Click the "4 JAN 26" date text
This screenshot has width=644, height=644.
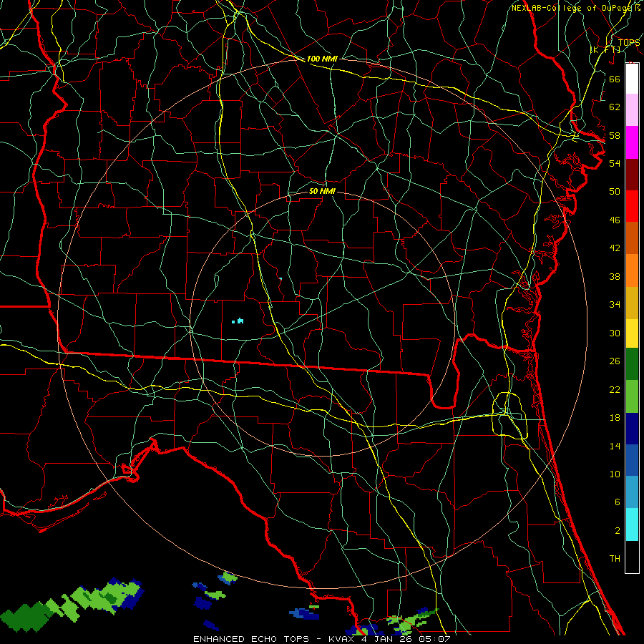click(x=388, y=639)
